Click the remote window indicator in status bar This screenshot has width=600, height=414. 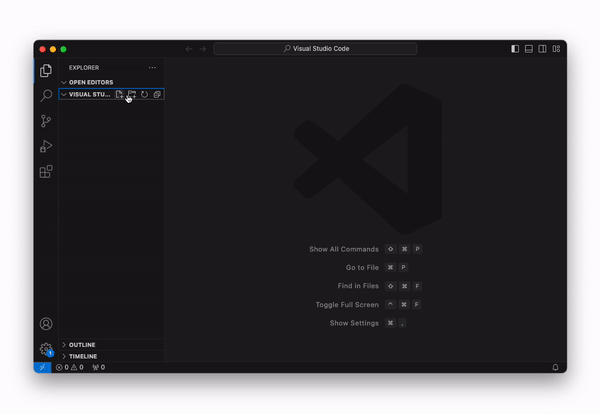(x=42, y=367)
